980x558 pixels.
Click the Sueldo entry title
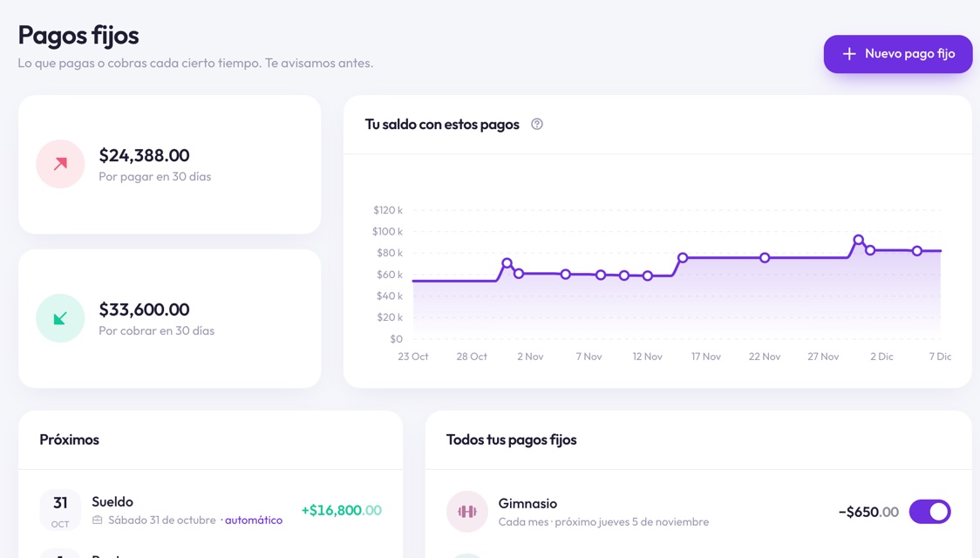click(112, 501)
